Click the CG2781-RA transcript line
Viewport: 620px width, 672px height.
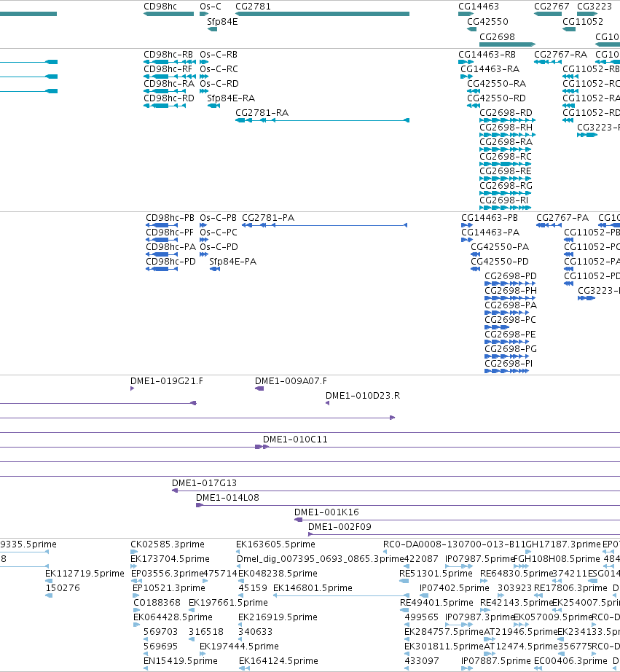[x=322, y=120]
